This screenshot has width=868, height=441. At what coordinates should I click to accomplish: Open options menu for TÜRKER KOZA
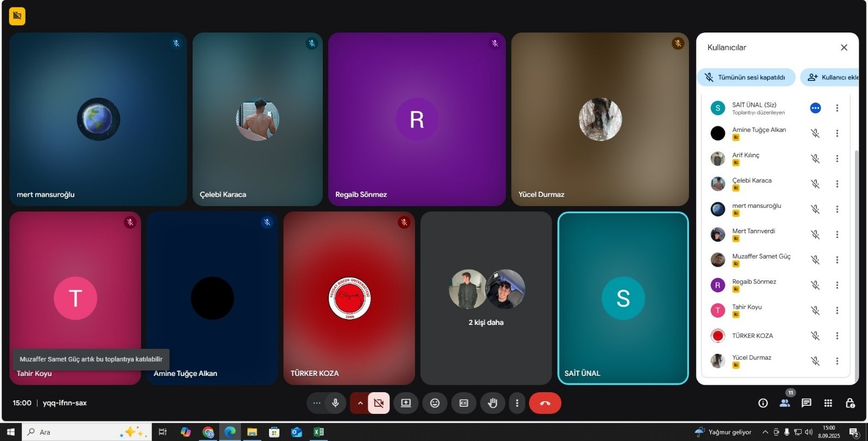coord(837,336)
